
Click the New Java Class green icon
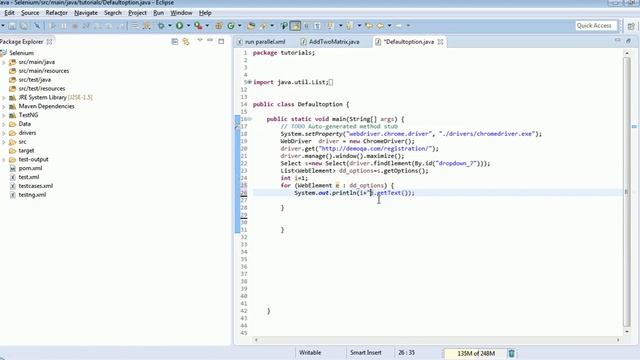tap(231, 26)
